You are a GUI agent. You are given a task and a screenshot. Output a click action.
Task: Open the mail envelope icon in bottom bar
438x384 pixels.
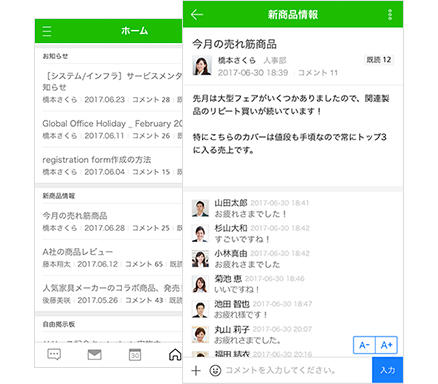pyautogui.click(x=94, y=355)
